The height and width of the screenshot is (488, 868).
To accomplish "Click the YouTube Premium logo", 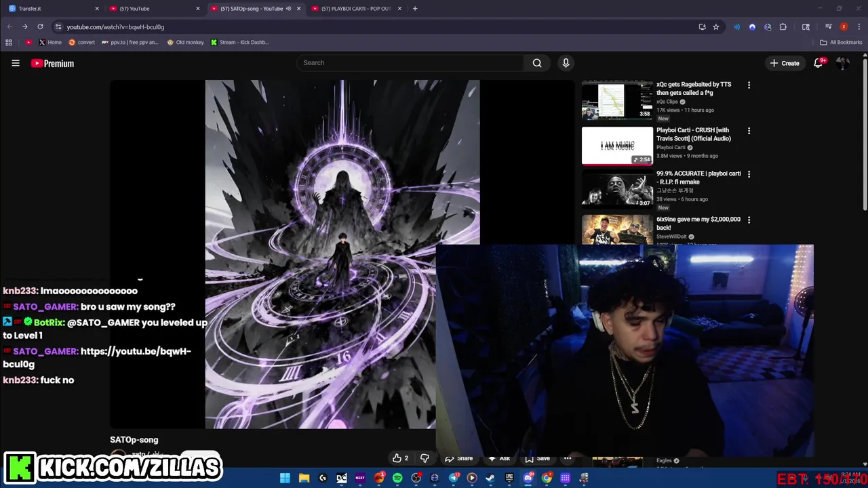I will [x=52, y=63].
